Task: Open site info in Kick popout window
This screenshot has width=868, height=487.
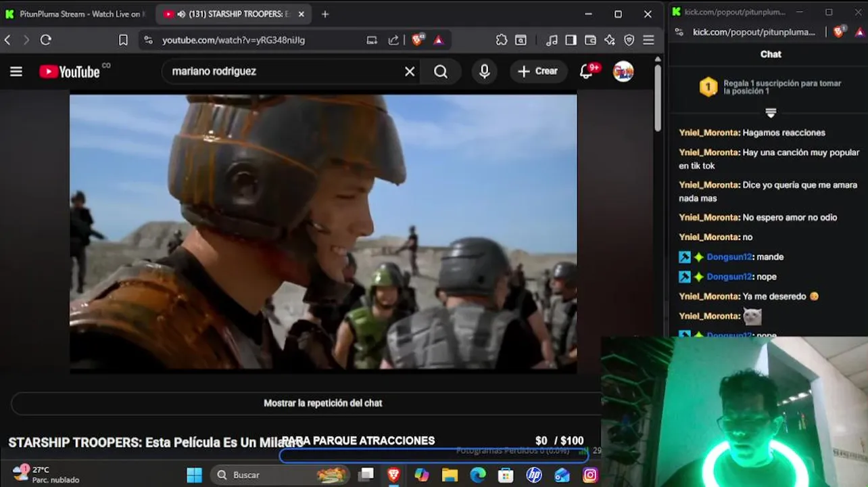Action: 679,32
